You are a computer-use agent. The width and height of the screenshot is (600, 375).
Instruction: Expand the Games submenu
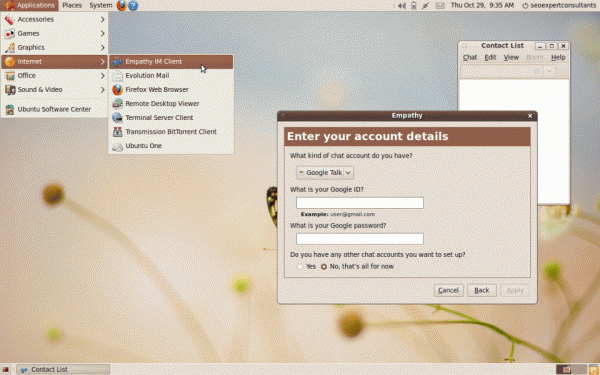click(x=54, y=34)
